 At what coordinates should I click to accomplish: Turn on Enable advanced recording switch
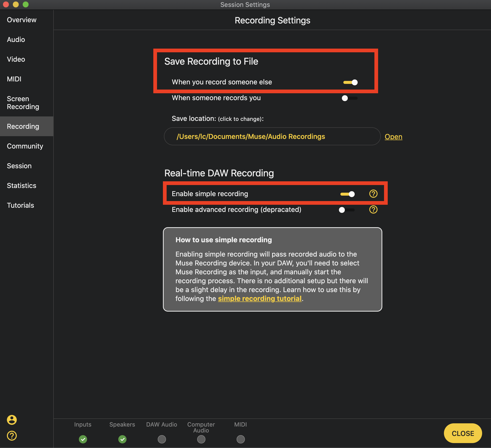pyautogui.click(x=346, y=210)
